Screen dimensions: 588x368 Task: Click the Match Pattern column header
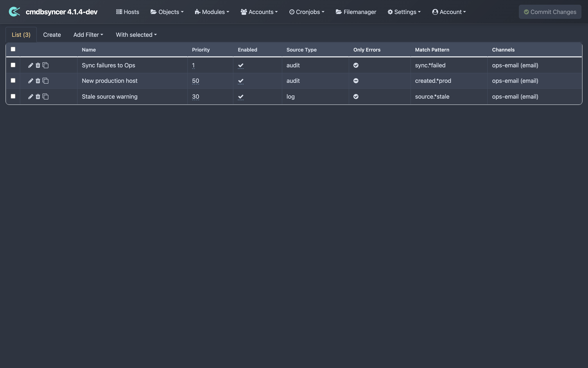tap(432, 50)
